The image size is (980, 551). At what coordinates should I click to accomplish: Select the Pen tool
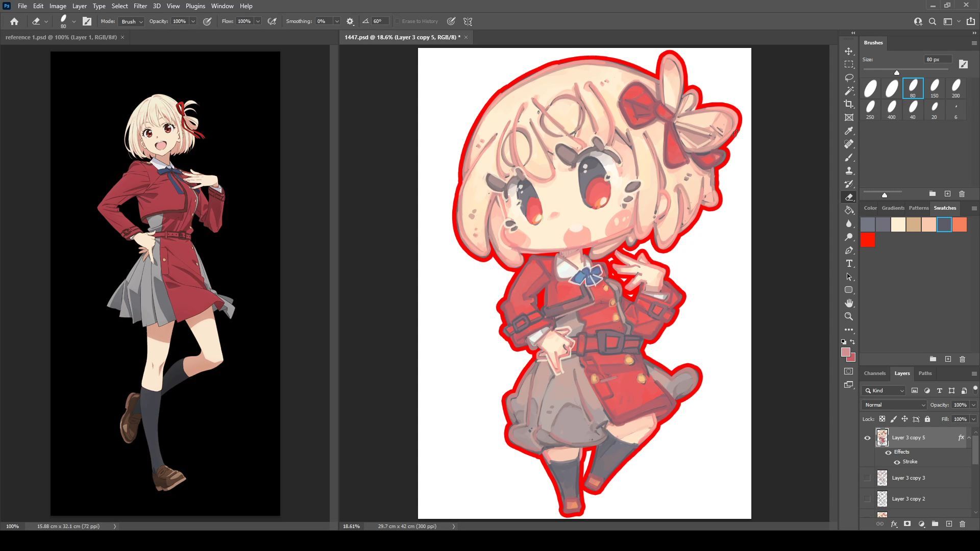[x=849, y=251]
